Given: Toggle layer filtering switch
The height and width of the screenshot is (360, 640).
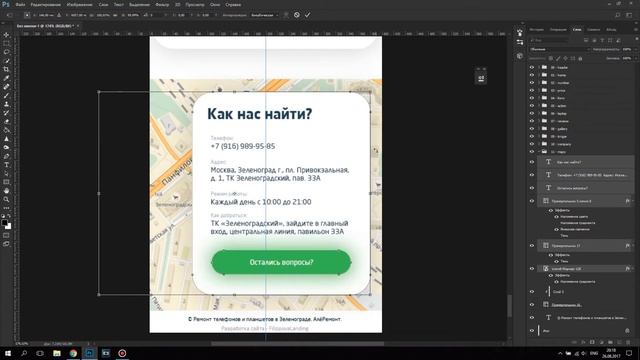Looking at the screenshot, I should pyautogui.click(x=636, y=39).
